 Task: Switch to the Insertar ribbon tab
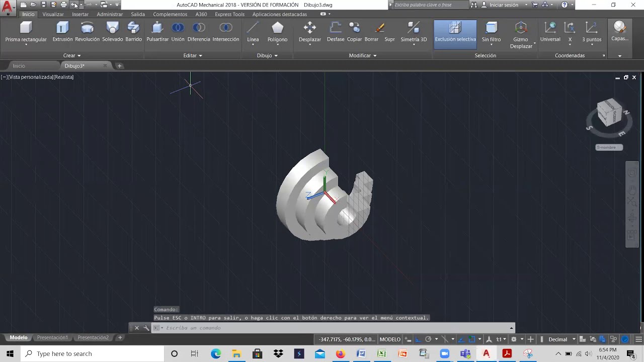point(80,14)
